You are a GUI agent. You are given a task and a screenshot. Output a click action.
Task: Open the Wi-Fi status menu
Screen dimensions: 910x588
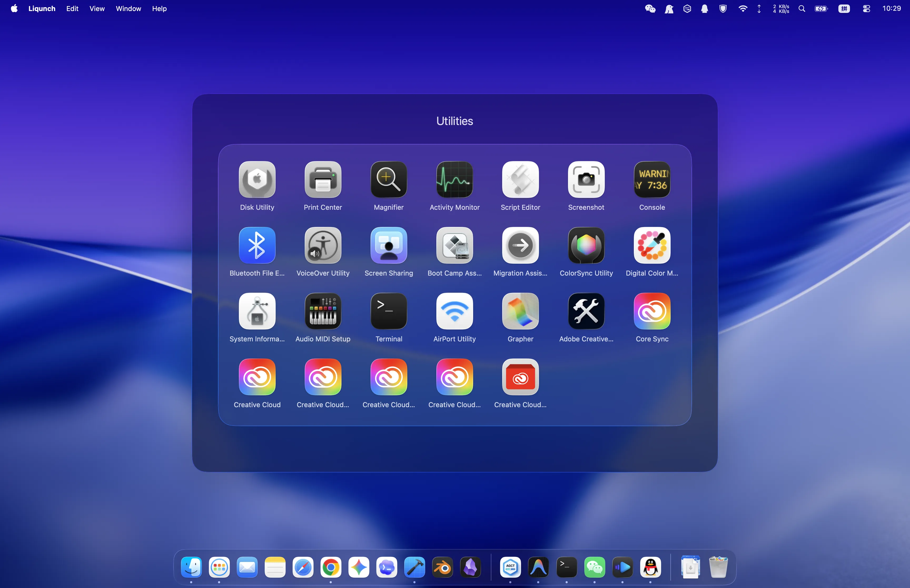742,8
